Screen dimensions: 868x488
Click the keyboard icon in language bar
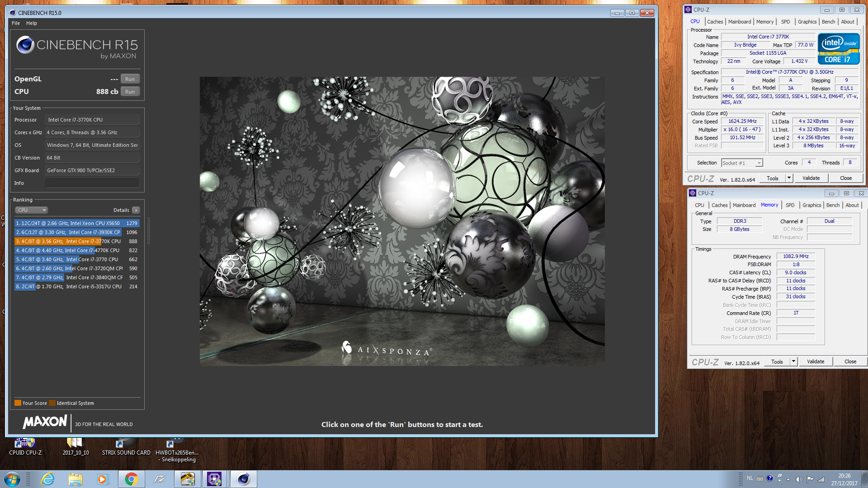tap(760, 479)
